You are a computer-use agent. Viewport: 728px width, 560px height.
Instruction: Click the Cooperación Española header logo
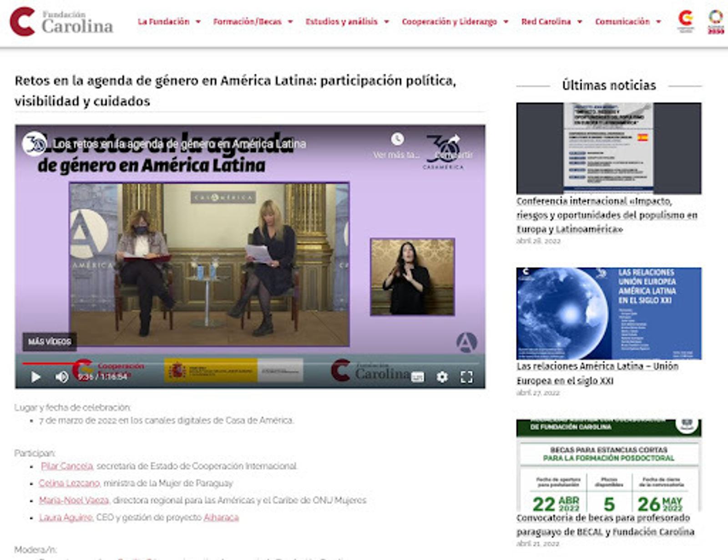click(x=686, y=21)
